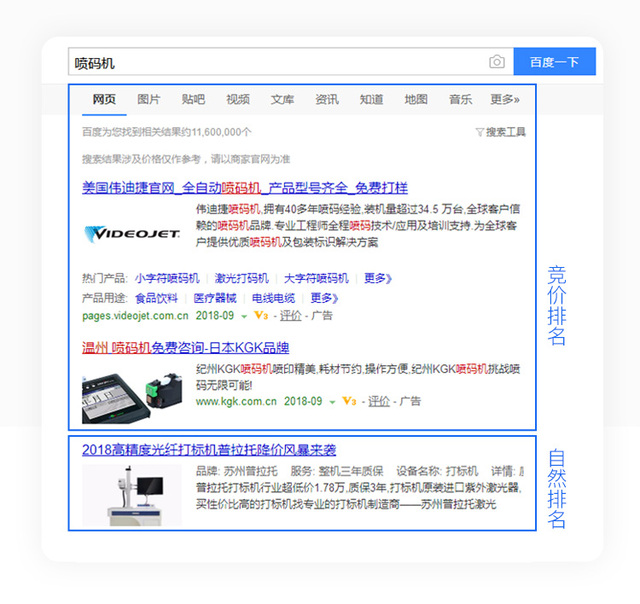Open the 食品饮料 usage link

click(157, 298)
